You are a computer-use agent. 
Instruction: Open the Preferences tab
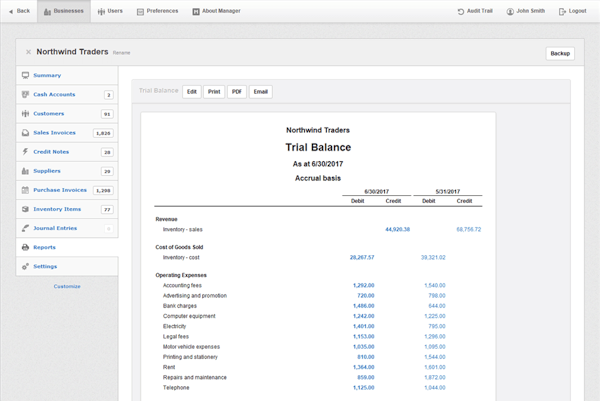coord(157,11)
